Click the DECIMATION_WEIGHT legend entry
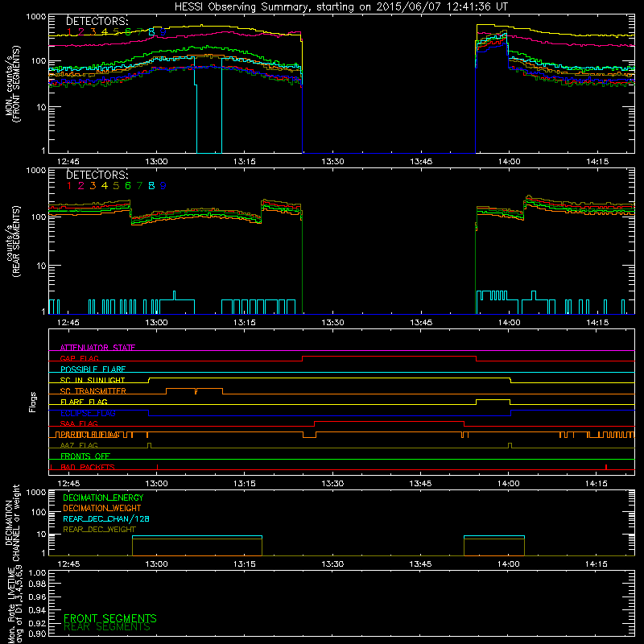Image resolution: width=644 pixels, height=644 pixels. click(102, 509)
